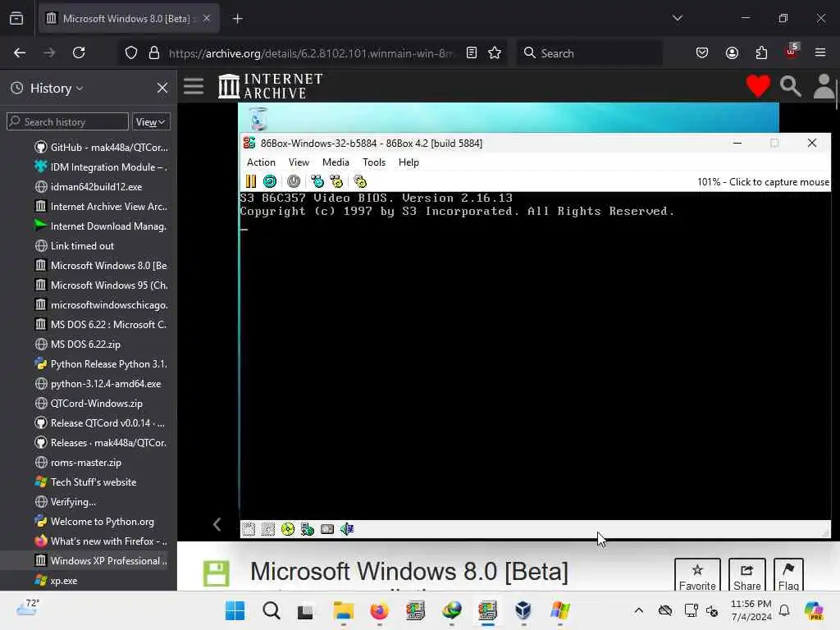Open the history View dropdown

[x=151, y=121]
